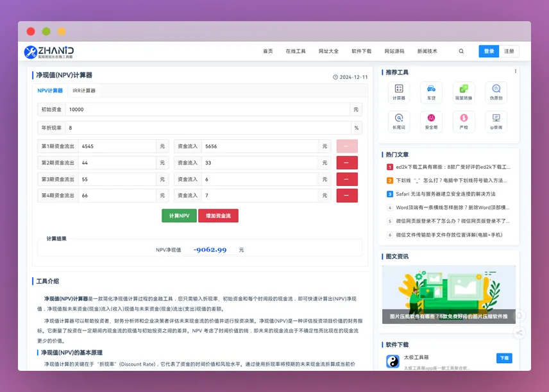Click the 太极工具箱 yin-yang app icon
This screenshot has width=549, height=392.
393,361
